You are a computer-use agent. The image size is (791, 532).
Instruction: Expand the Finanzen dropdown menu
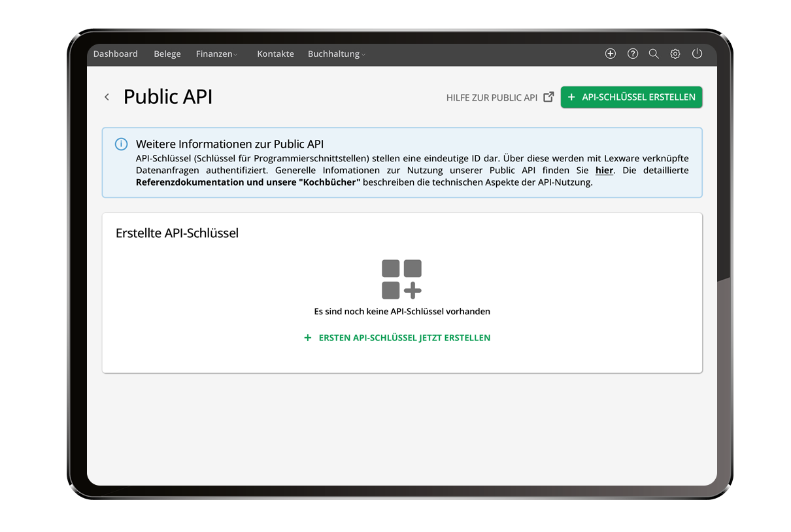[216, 54]
